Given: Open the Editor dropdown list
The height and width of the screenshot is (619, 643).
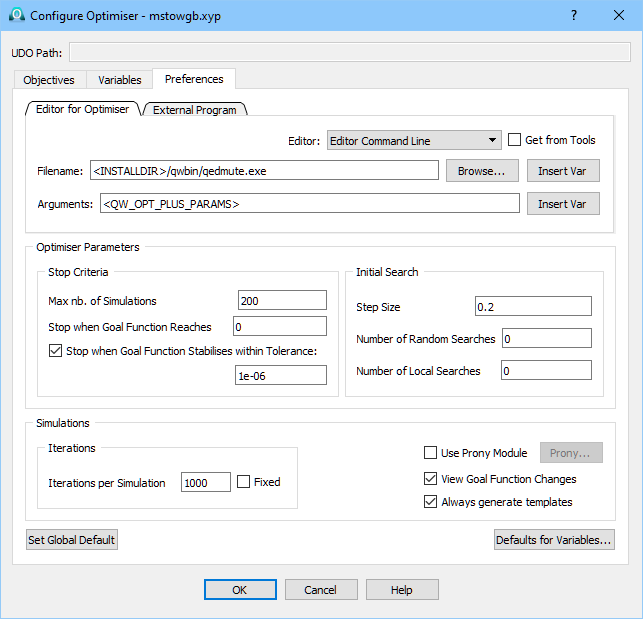Looking at the screenshot, I should pyautogui.click(x=414, y=141).
